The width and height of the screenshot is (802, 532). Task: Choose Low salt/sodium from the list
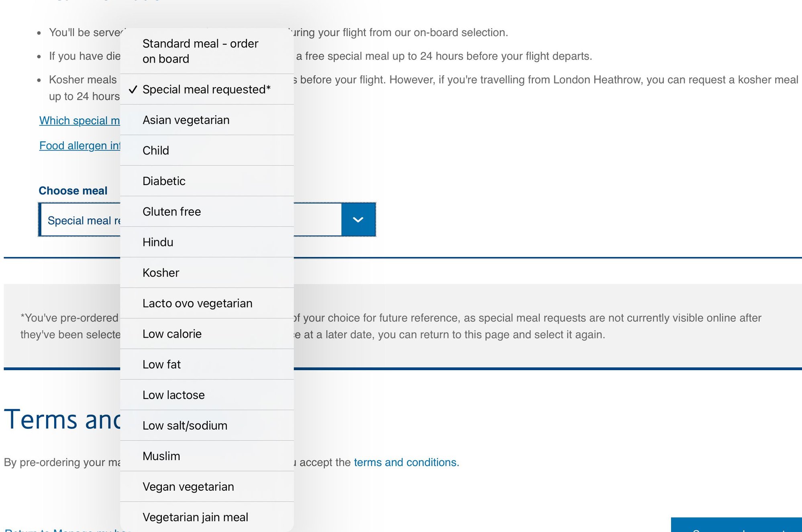pyautogui.click(x=185, y=425)
